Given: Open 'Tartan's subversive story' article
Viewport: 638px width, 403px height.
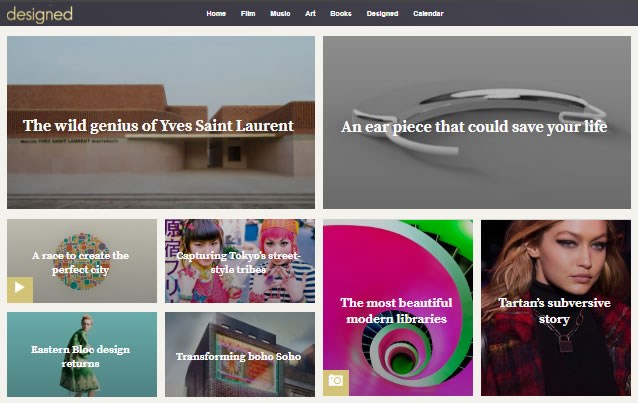Looking at the screenshot, I should pos(554,310).
